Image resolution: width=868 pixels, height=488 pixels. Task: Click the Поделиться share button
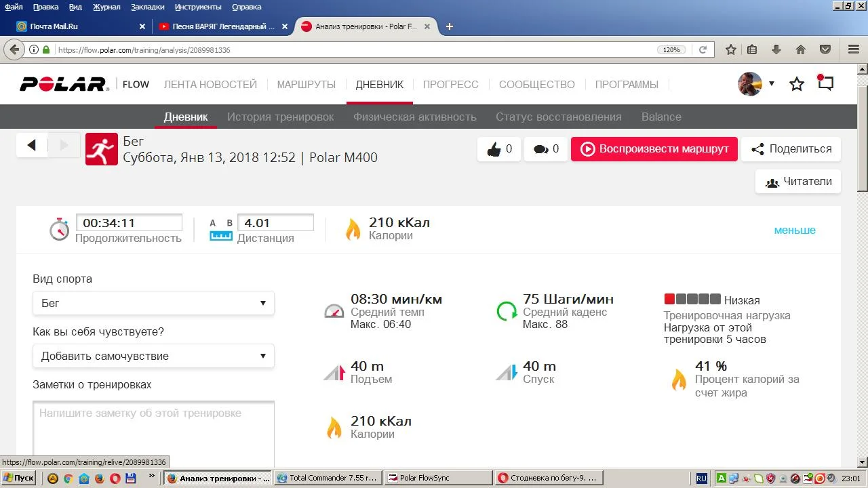point(791,149)
